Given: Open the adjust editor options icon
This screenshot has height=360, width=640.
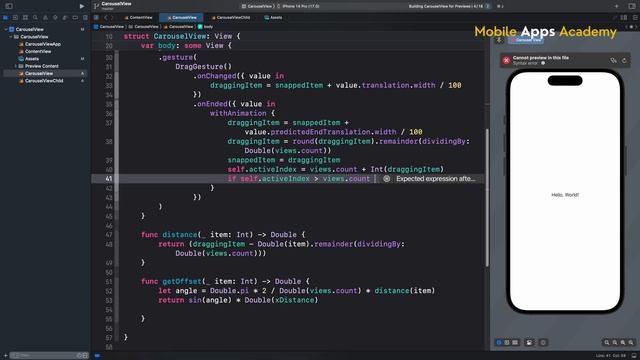Looking at the screenshot, I should [635, 18].
